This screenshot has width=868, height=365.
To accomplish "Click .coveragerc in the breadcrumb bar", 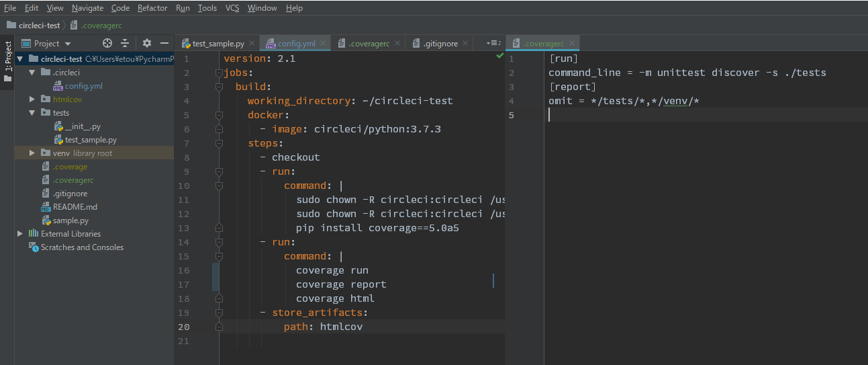I will [96, 26].
